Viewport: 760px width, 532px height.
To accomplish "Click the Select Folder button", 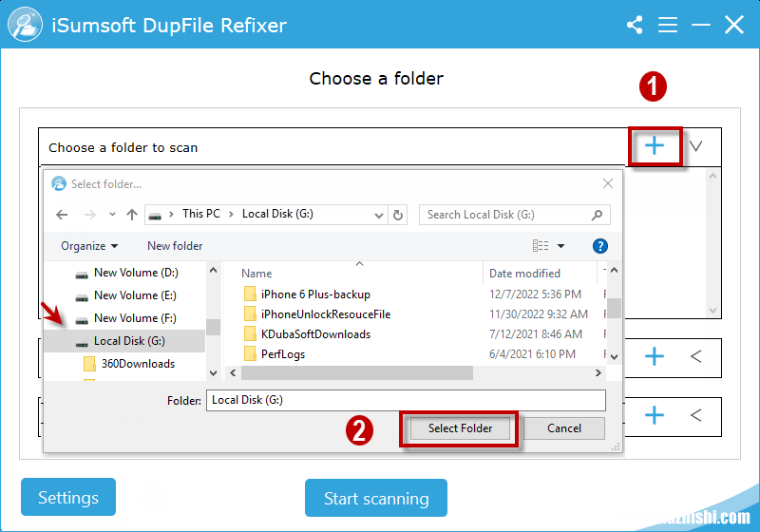I will [x=460, y=428].
